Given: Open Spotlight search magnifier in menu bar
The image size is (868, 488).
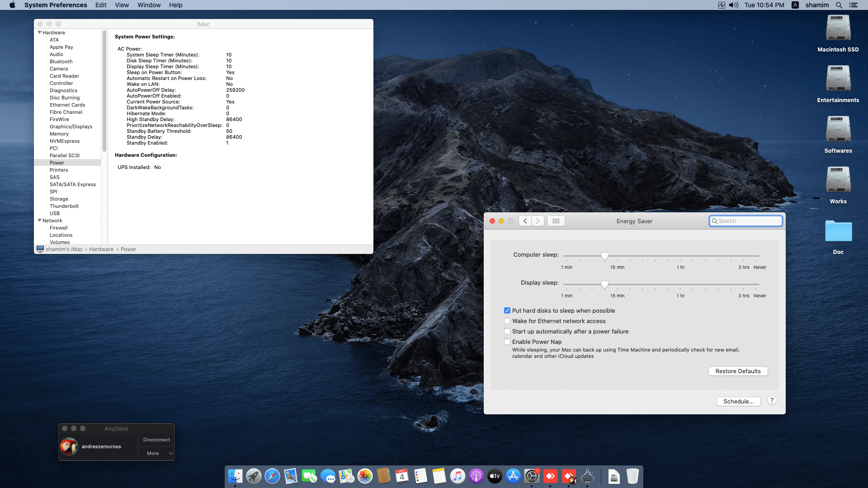Looking at the screenshot, I should [x=839, y=5].
